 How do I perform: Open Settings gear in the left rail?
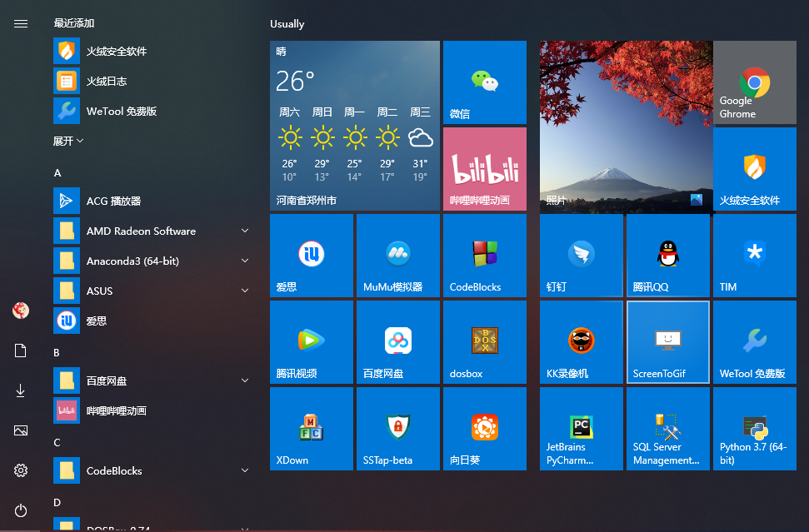pos(21,470)
